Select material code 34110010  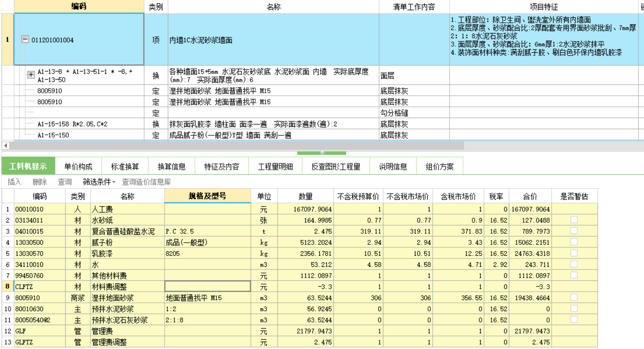[x=40, y=265]
